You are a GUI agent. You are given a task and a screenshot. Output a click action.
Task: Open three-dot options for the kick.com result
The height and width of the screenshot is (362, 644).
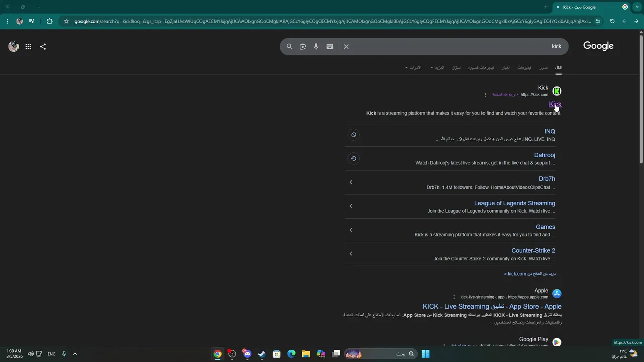point(485,95)
